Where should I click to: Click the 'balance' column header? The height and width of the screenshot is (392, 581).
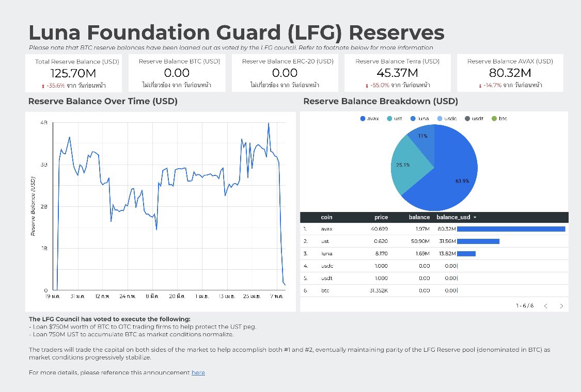tap(419, 217)
